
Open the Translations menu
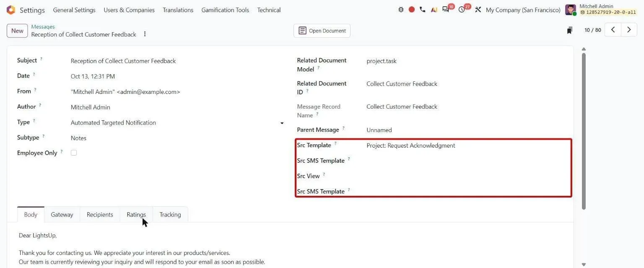tap(178, 10)
